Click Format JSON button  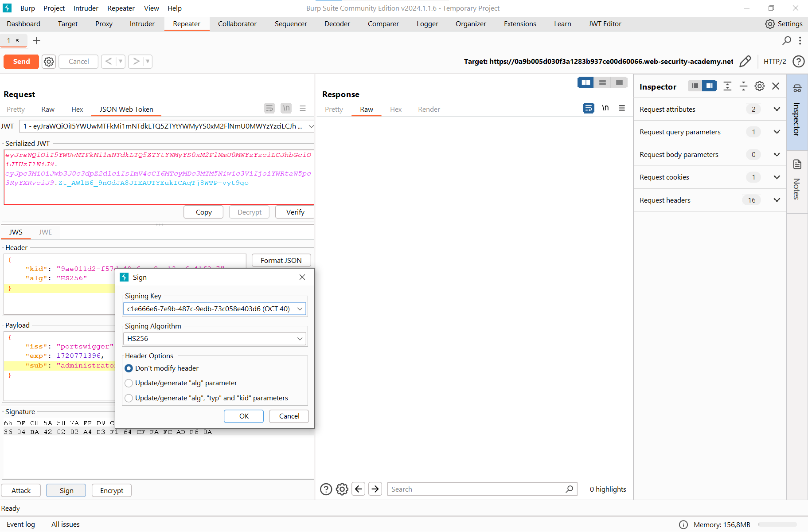tap(281, 261)
